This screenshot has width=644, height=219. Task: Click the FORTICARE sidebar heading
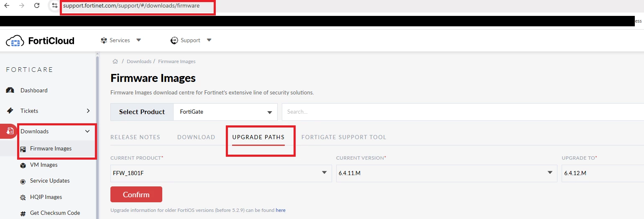30,70
